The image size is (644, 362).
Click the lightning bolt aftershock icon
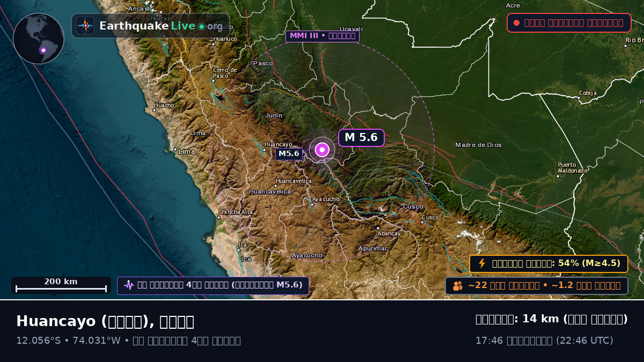pyautogui.click(x=482, y=263)
